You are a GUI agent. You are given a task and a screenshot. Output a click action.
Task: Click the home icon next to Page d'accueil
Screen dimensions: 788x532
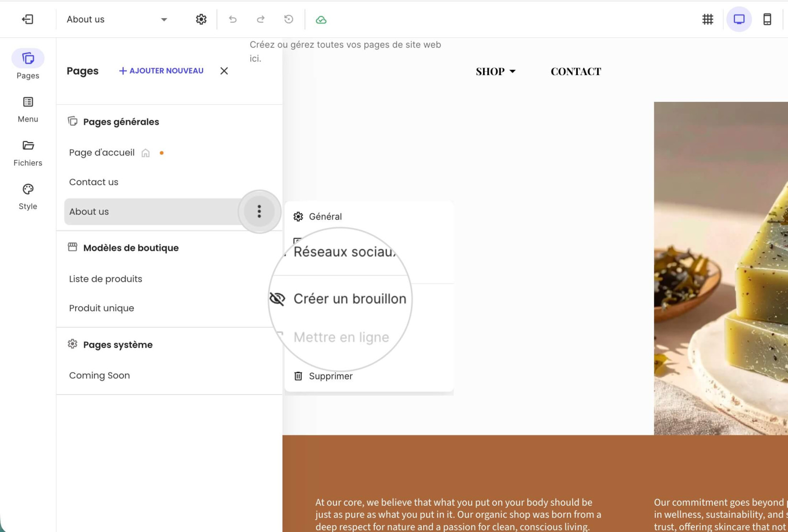[146, 153]
